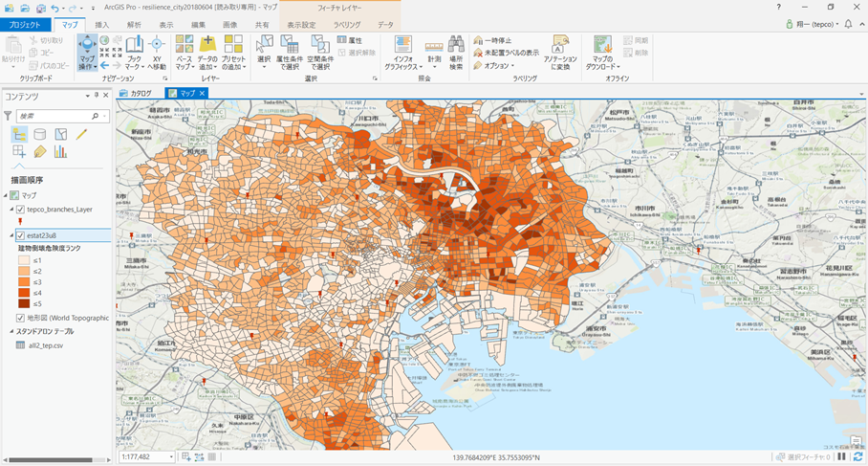Click Convert to Annotation (アノテーションに変換) icon
This screenshot has width=868, height=466.
point(560,45)
